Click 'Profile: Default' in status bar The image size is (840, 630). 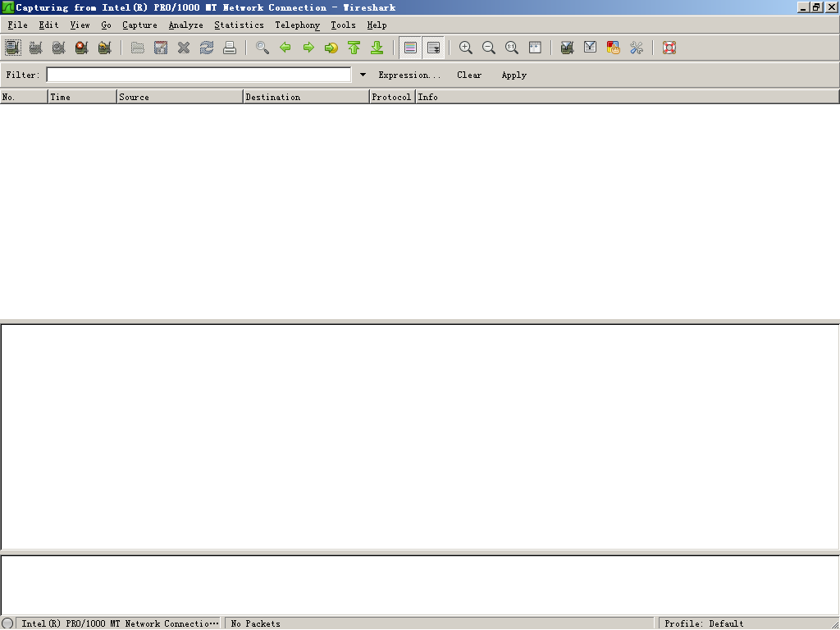[704, 623]
